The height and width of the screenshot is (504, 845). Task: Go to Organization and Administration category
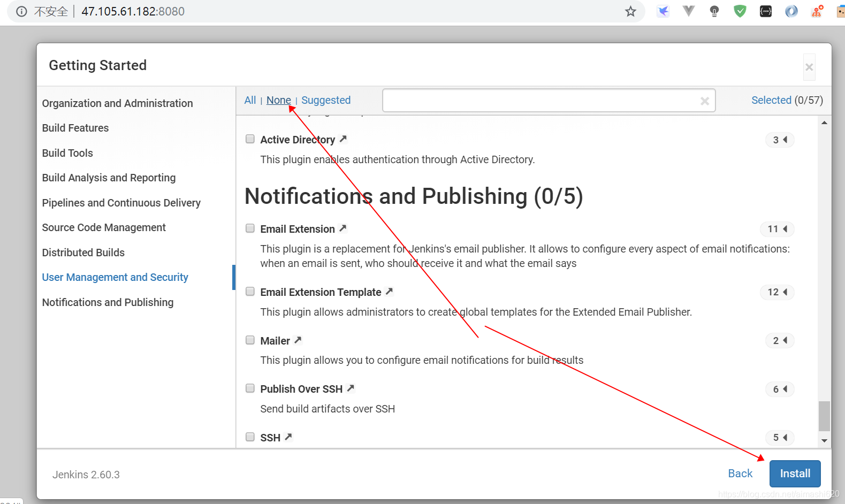tap(117, 103)
